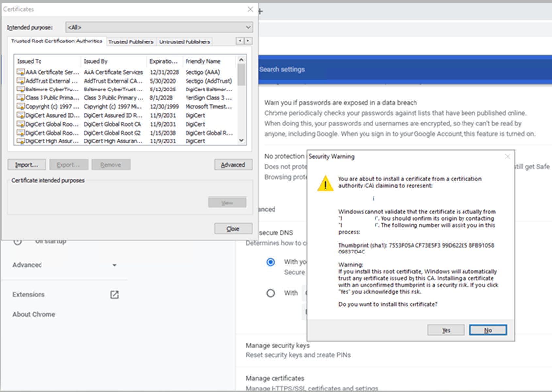The width and height of the screenshot is (552, 392).
Task: Switch to Trusted Root Certification Authorities tab
Action: (x=57, y=41)
